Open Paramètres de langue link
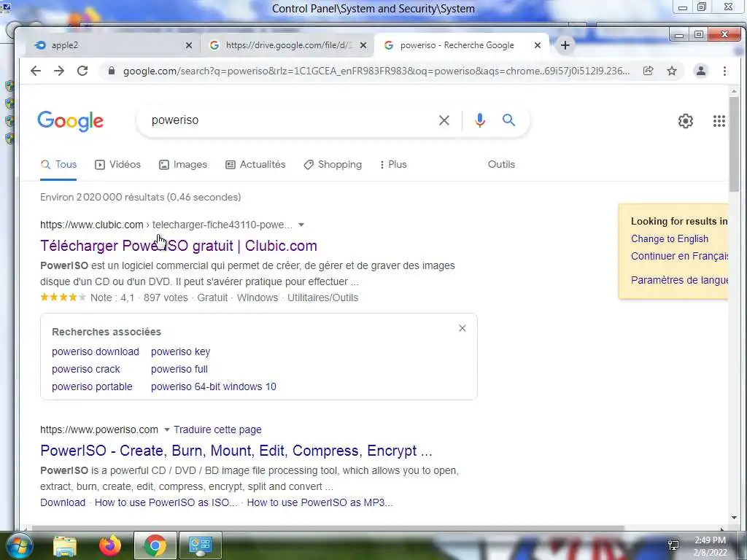747x560 pixels. pyautogui.click(x=679, y=280)
